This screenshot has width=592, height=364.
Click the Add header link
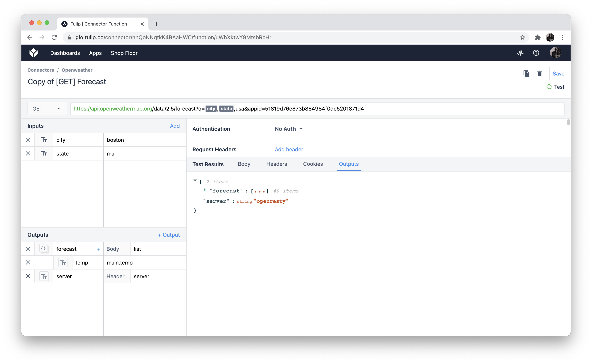(289, 149)
